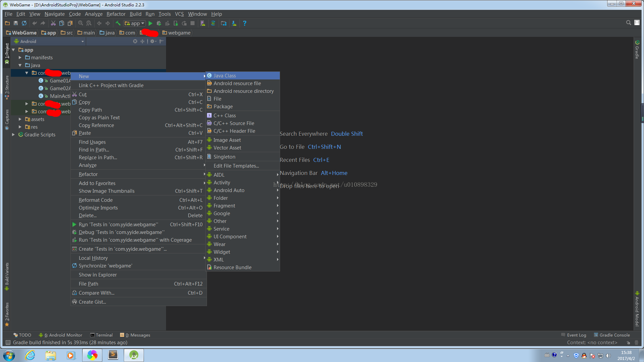This screenshot has height=362, width=644.
Task: Open the Gradle Console button
Action: point(612,335)
